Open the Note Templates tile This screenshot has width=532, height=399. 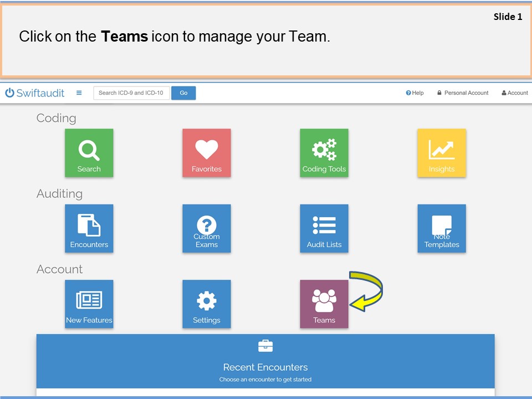[441, 228]
